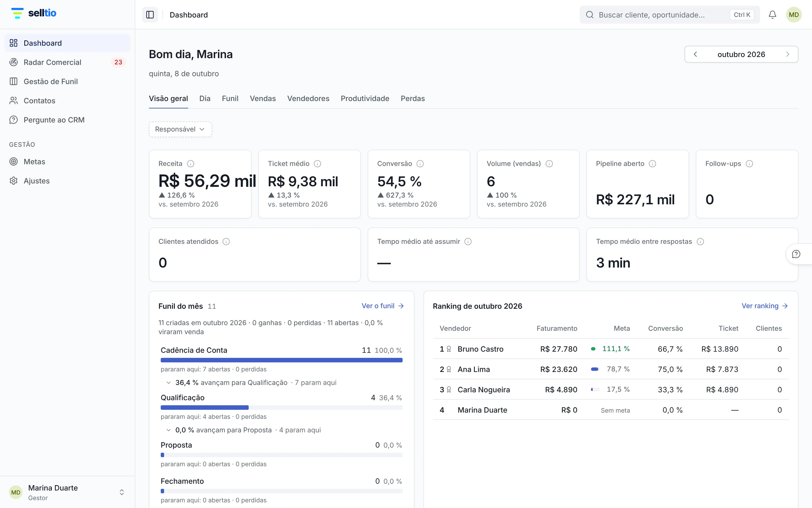Image resolution: width=812 pixels, height=508 pixels.
Task: Click the Ver o funil link
Action: [383, 306]
